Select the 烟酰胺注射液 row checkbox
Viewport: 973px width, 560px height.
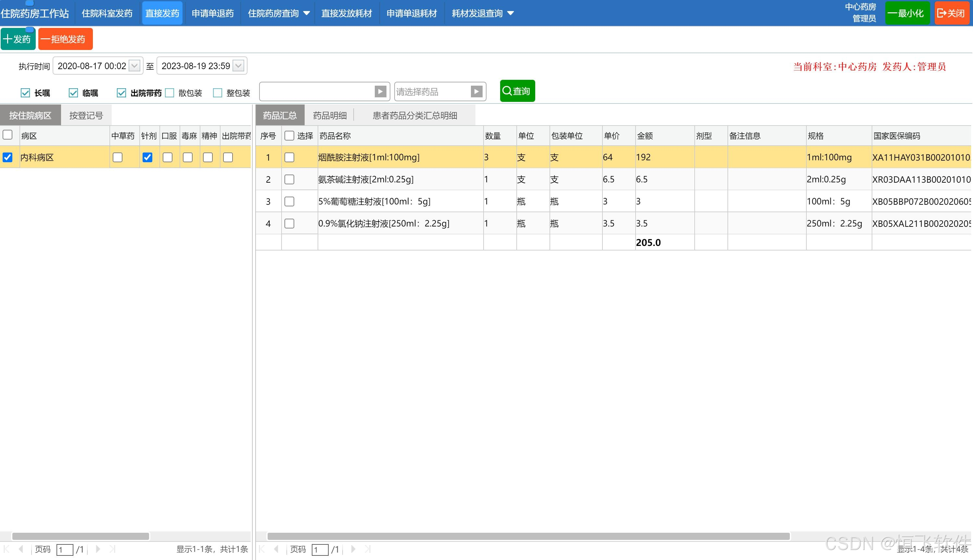pyautogui.click(x=289, y=157)
